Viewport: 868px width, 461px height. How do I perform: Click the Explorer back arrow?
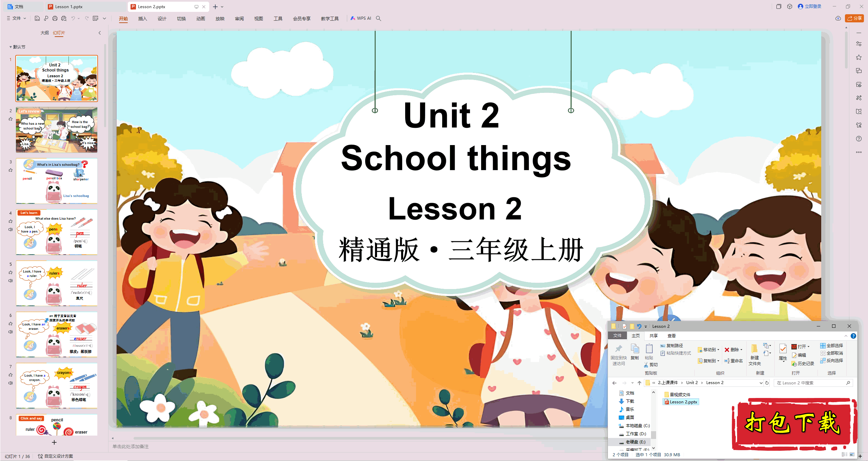(614, 383)
